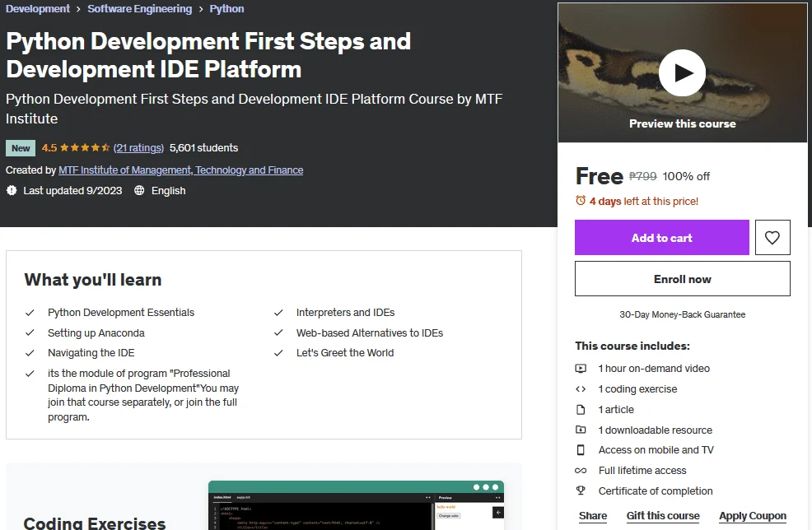
Task: Click the This course includes heading
Action: 632,346
